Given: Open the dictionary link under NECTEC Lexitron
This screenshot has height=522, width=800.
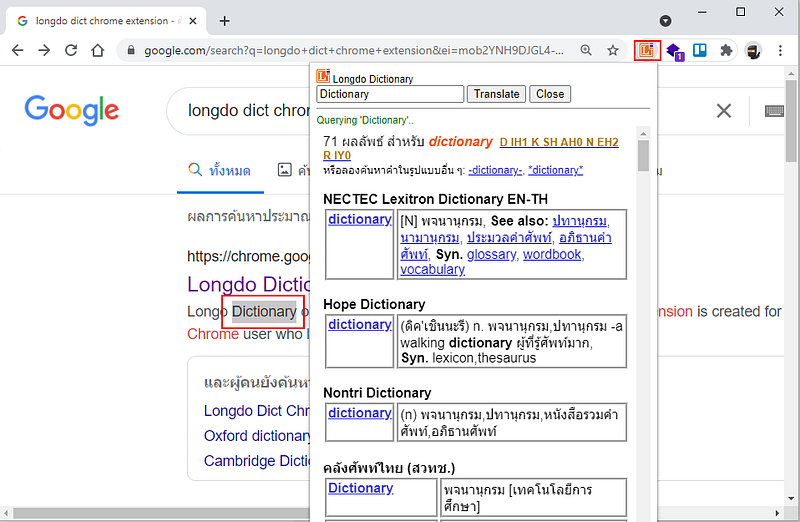Looking at the screenshot, I should (360, 219).
